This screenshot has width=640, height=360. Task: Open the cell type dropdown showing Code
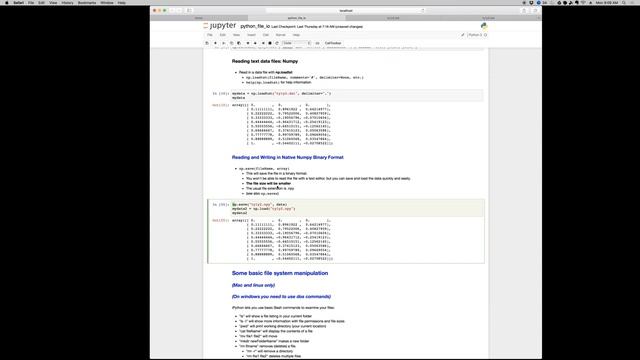click(x=296, y=43)
